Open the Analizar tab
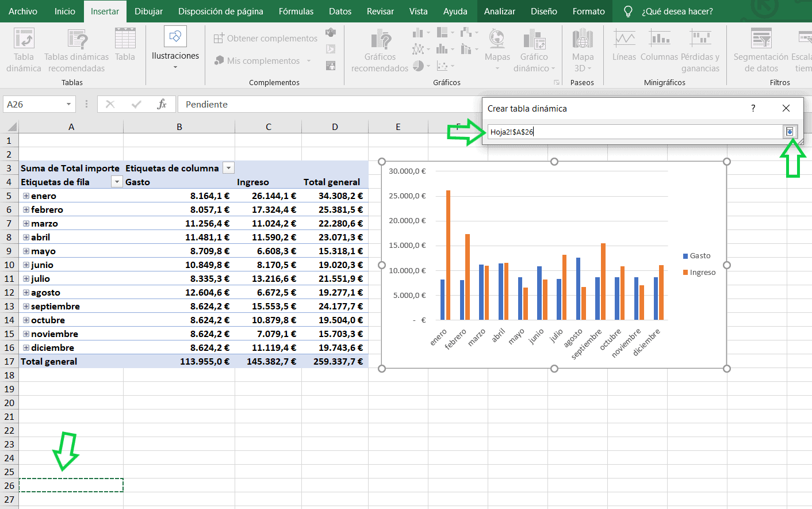Screen dimensions: 812x509 (500, 12)
